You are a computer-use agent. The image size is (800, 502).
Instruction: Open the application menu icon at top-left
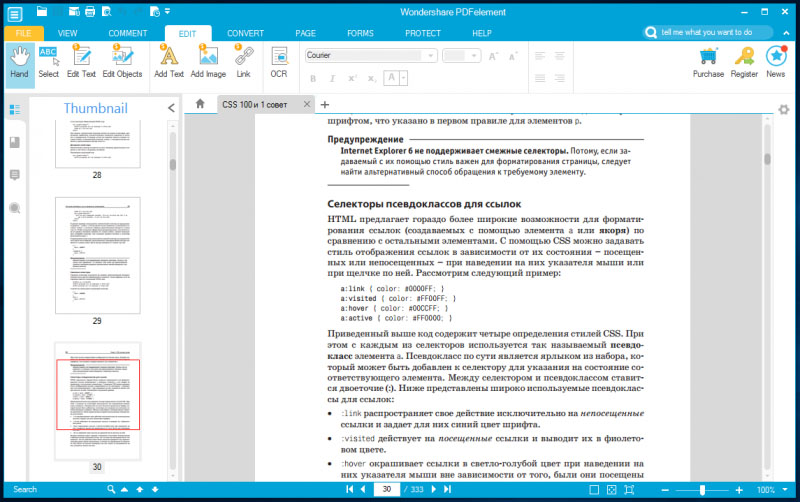[x=14, y=14]
